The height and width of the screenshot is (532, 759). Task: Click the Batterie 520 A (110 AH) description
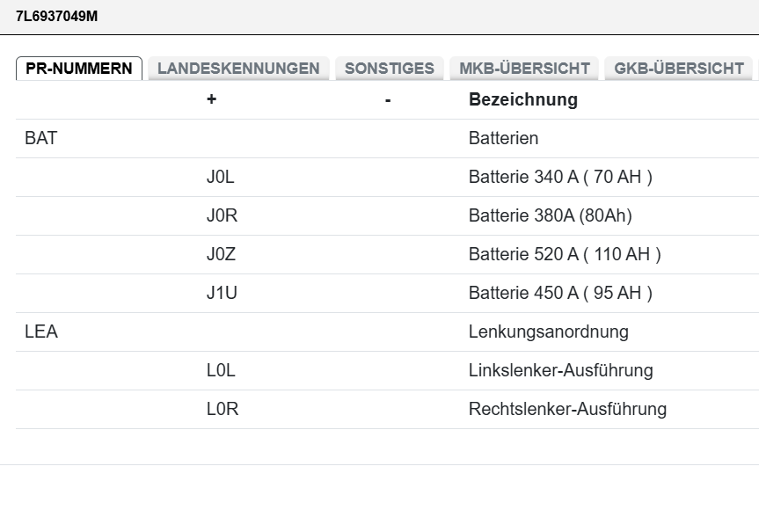565,254
